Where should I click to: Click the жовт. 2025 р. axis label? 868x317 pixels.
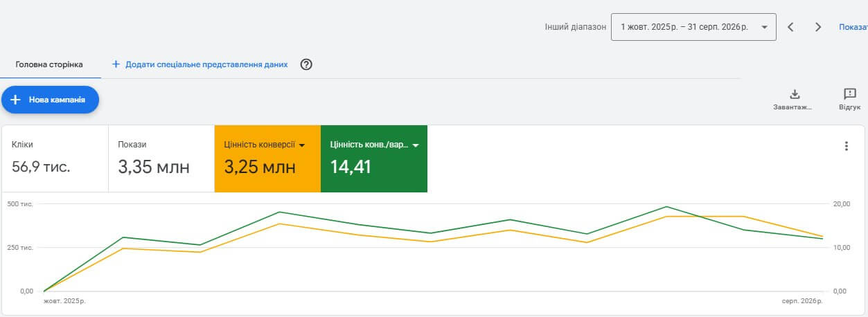[x=64, y=301]
